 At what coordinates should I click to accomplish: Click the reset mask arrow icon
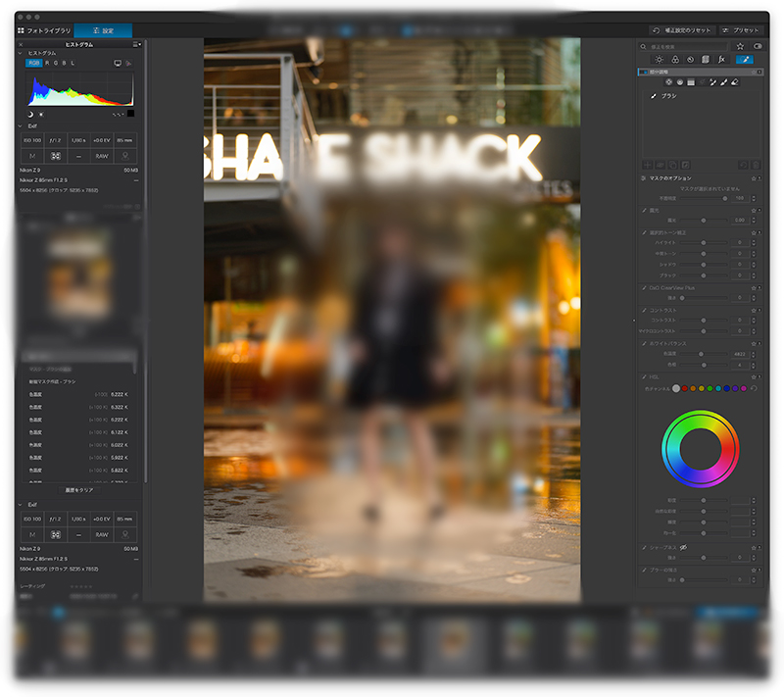click(743, 165)
